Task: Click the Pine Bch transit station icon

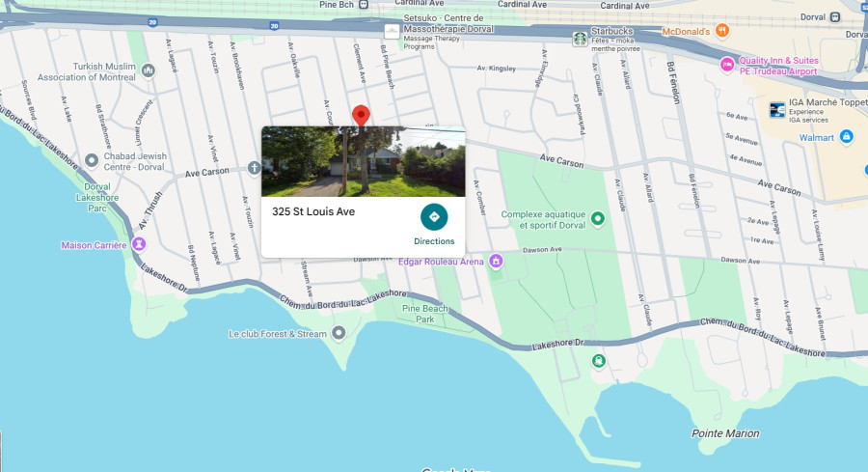Action: point(364,5)
